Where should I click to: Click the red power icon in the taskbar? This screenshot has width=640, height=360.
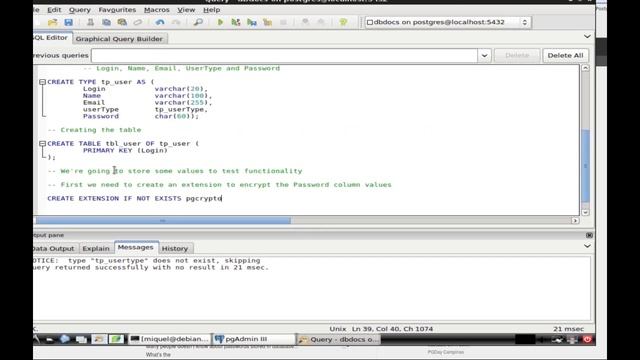[x=587, y=339]
